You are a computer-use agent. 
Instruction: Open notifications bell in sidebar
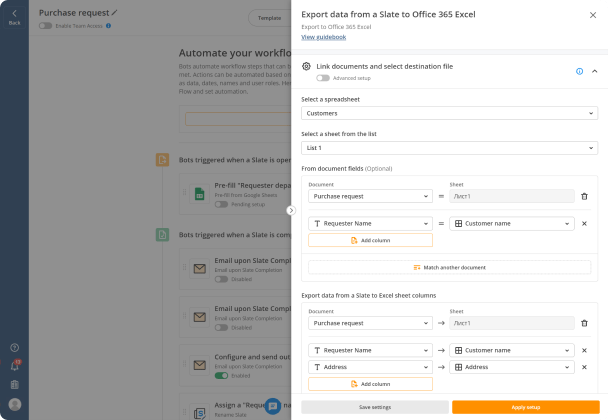point(15,366)
